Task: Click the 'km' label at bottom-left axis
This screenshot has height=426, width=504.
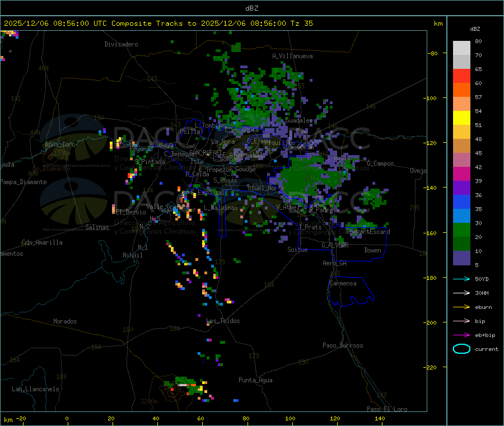Action: click(x=8, y=420)
